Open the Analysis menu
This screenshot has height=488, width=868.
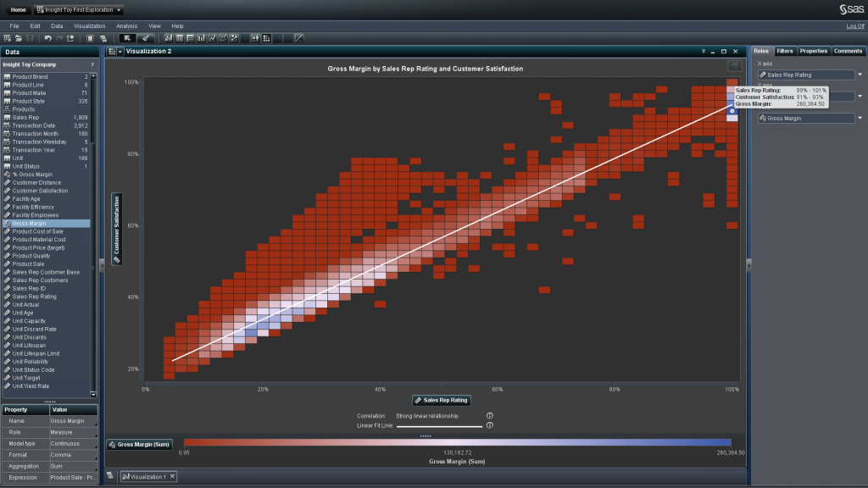click(x=127, y=26)
